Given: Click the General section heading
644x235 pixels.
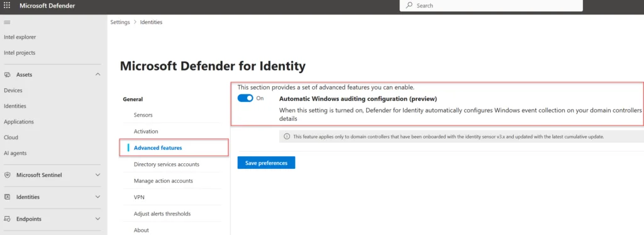Looking at the screenshot, I should [x=133, y=99].
